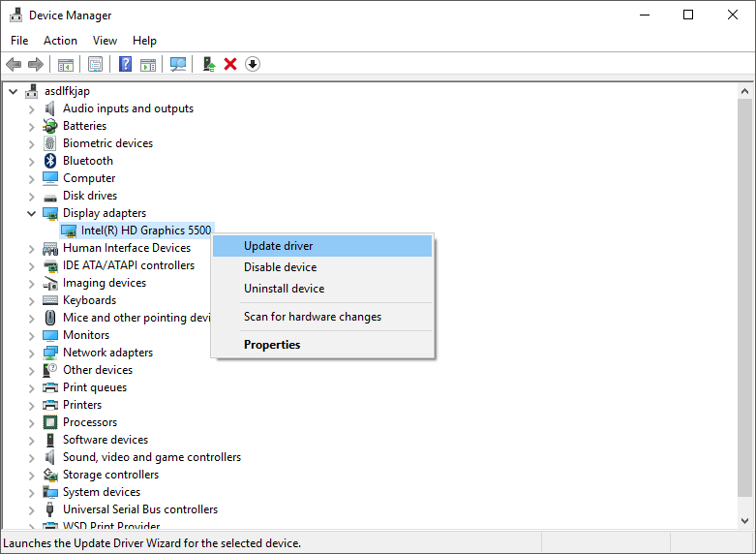Click the Forward arrow toolbar icon
Image resolution: width=756 pixels, height=554 pixels.
click(36, 64)
